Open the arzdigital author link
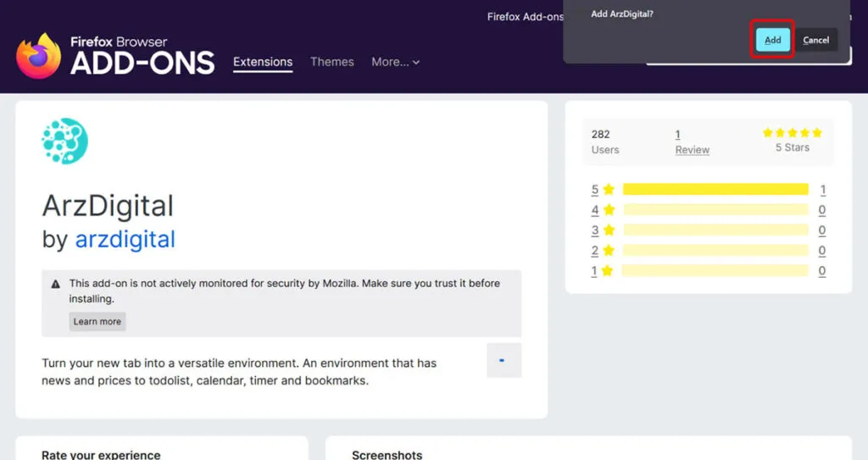 [x=125, y=239]
